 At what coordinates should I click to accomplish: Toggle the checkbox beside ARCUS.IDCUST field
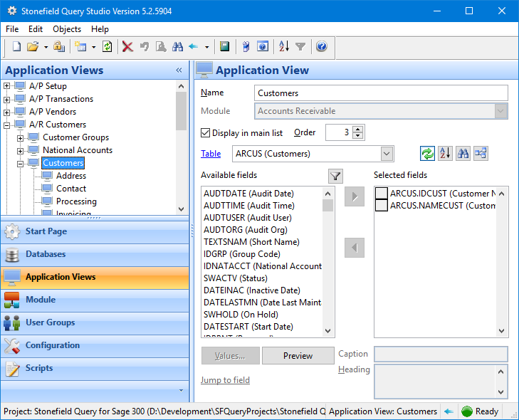pos(382,194)
